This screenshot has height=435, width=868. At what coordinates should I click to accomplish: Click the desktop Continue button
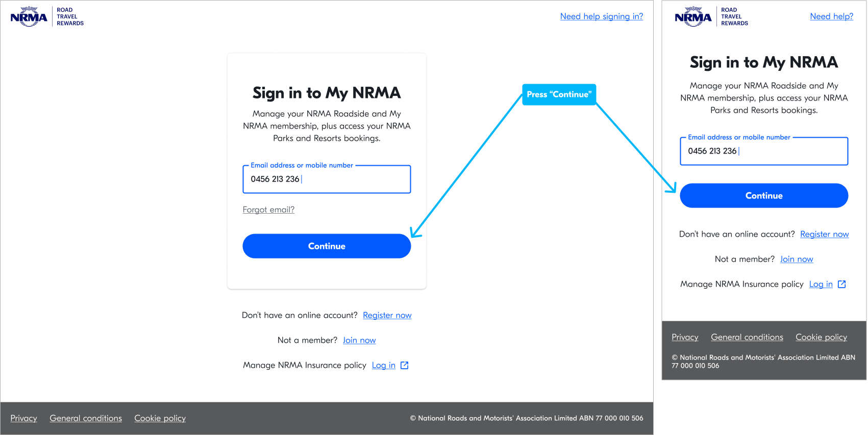(327, 246)
